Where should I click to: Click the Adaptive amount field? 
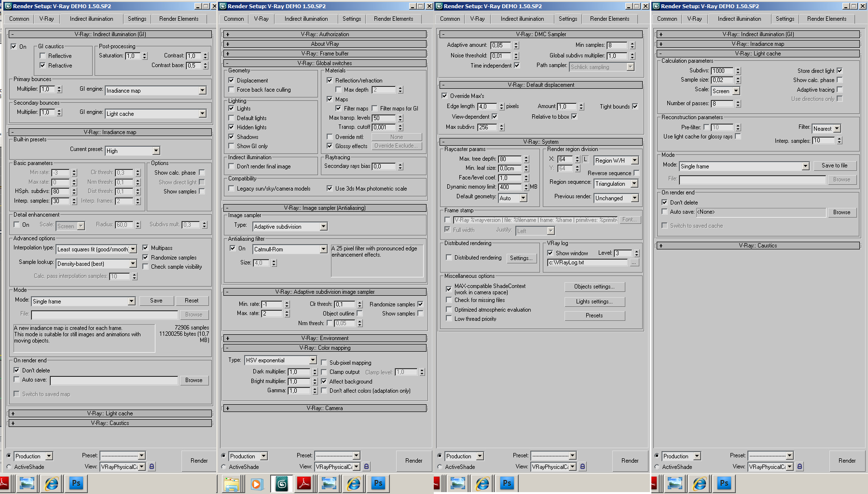(x=501, y=45)
